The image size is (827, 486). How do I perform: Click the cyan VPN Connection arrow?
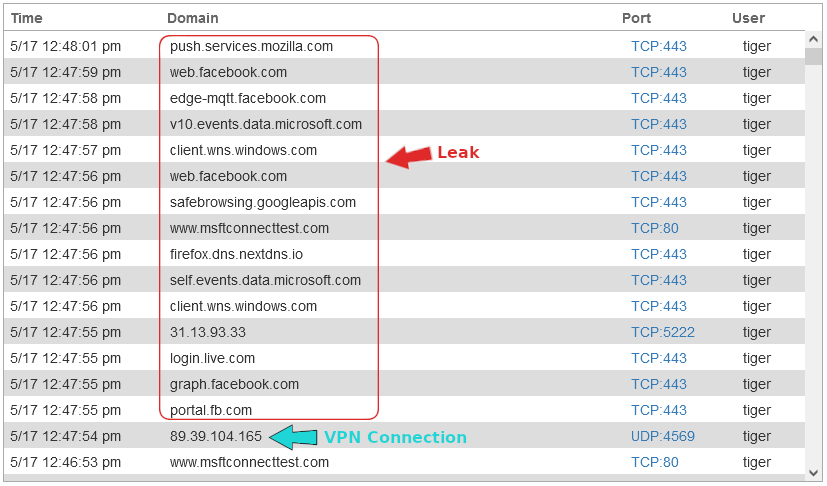(x=296, y=437)
